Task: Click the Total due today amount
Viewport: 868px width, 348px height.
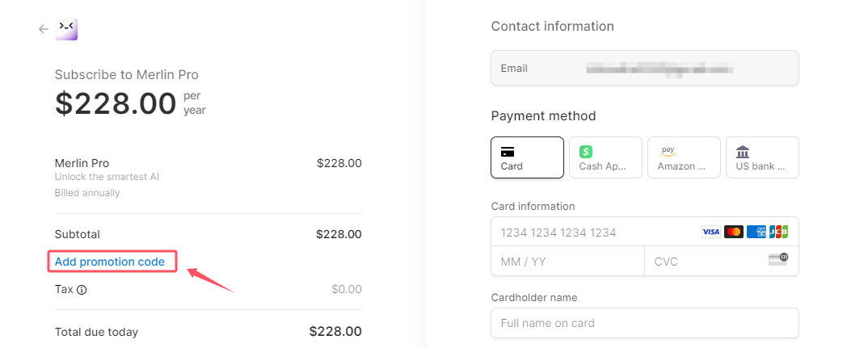Action: [x=335, y=331]
